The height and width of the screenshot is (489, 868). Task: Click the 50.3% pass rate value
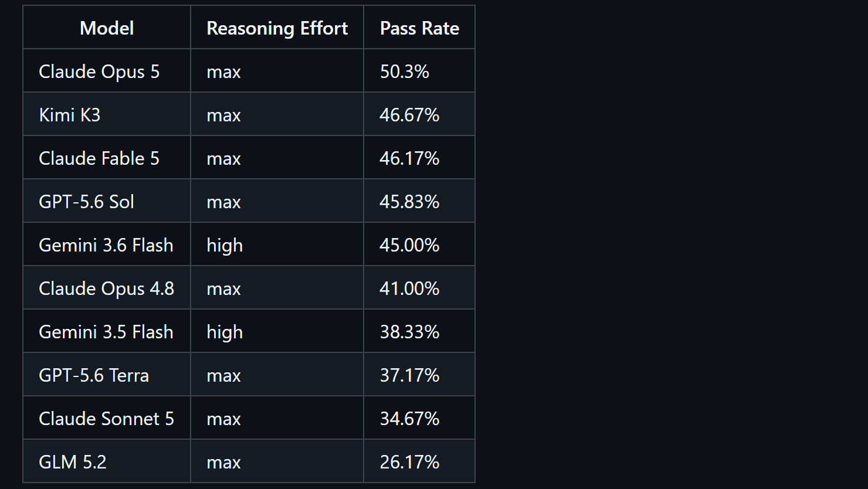pyautogui.click(x=405, y=72)
